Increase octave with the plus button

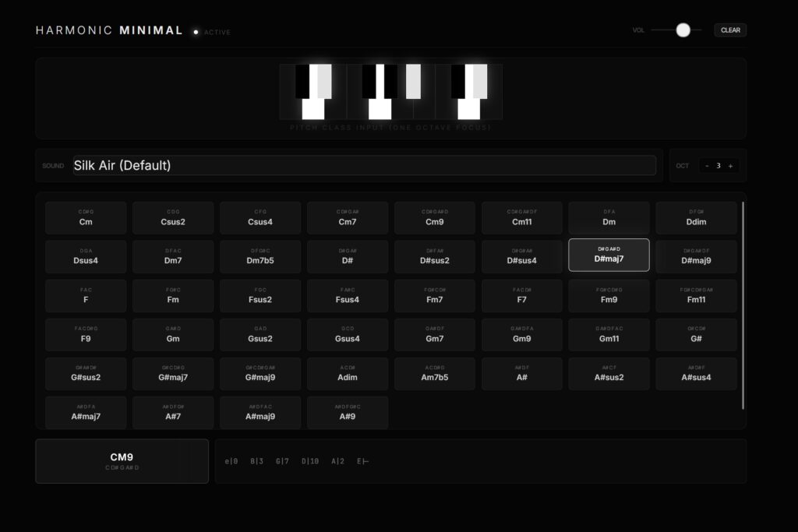[x=730, y=166]
